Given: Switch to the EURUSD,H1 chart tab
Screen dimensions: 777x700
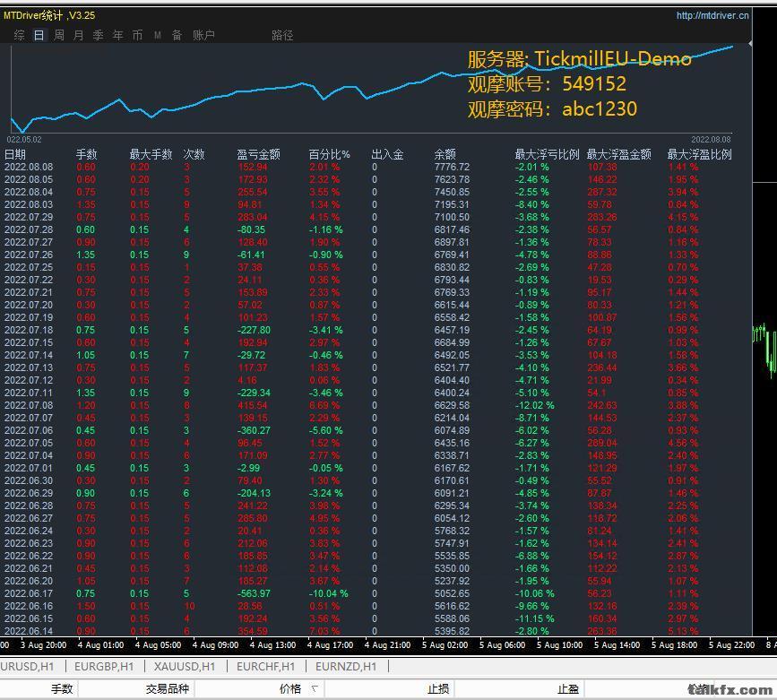Looking at the screenshot, I should [27, 666].
